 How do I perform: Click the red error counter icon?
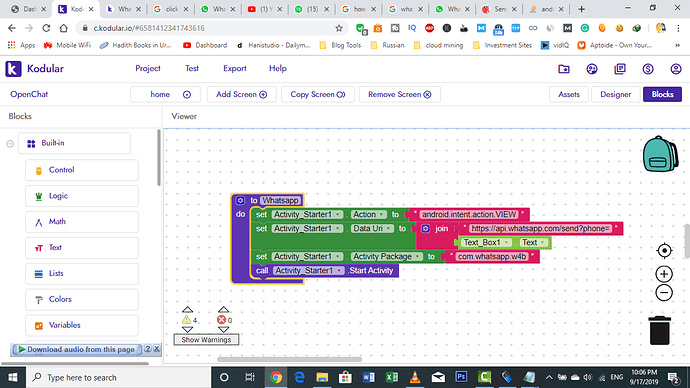point(221,320)
